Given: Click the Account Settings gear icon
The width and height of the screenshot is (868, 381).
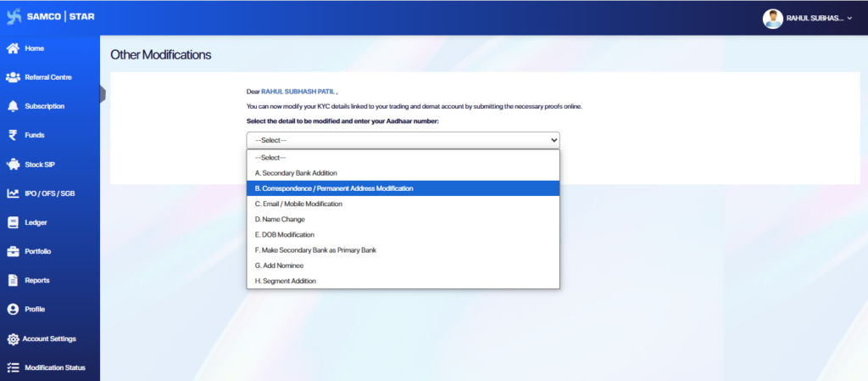Looking at the screenshot, I should coord(13,339).
